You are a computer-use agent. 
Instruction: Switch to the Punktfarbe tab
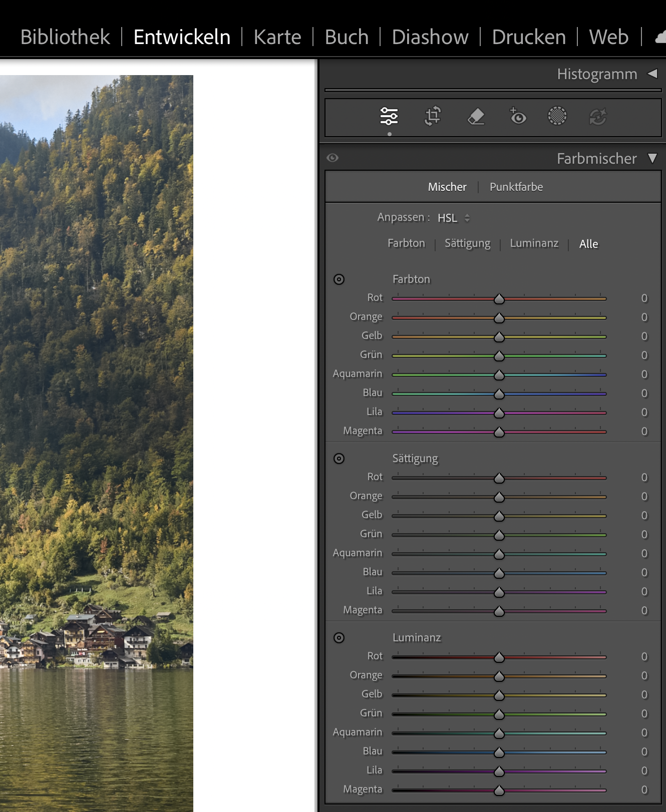pos(516,187)
